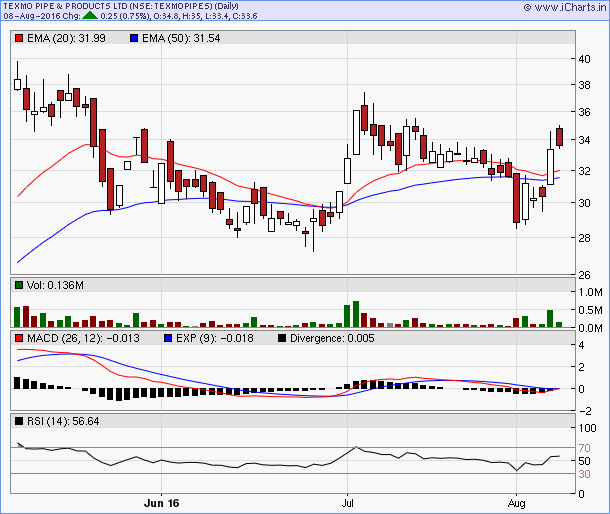
Task: Click the Jul date axis label
Action: click(347, 503)
